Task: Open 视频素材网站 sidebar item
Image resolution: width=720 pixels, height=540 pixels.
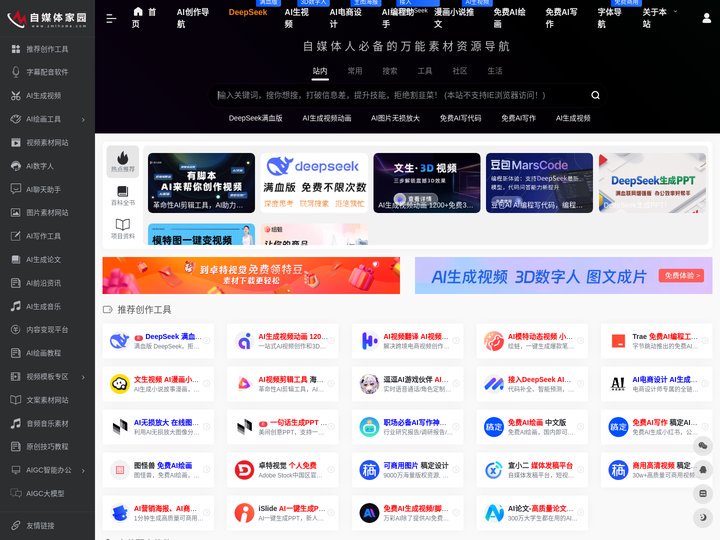Action: tap(47, 142)
